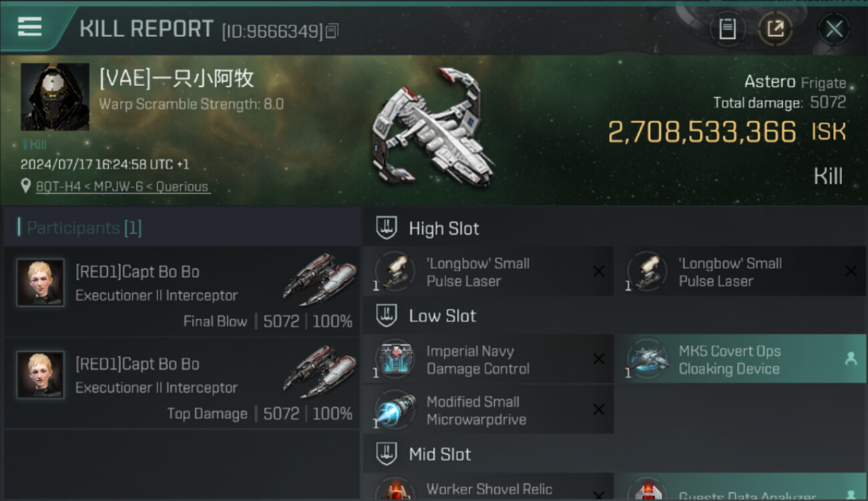Screen dimensions: 868x501
Task: Select first 'Longbow' Small Pulse Laser
Action: coord(488,271)
